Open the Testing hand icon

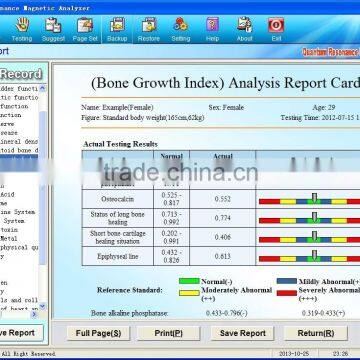(22, 25)
